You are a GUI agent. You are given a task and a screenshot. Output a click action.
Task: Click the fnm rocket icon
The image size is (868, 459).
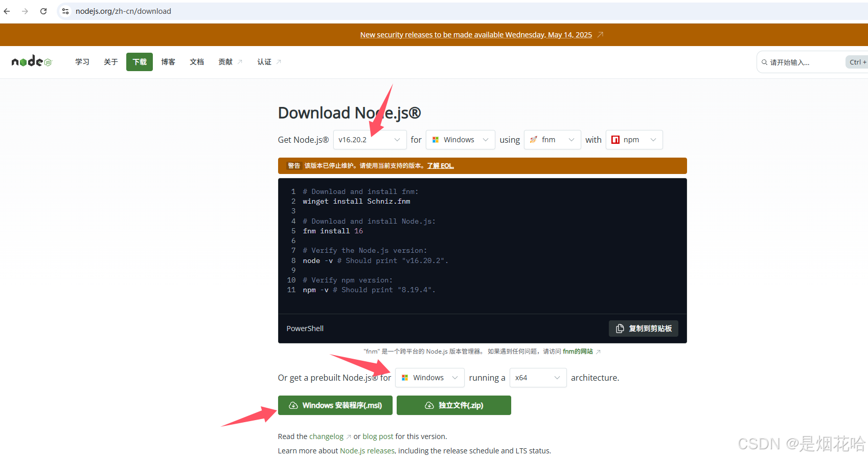coord(534,140)
